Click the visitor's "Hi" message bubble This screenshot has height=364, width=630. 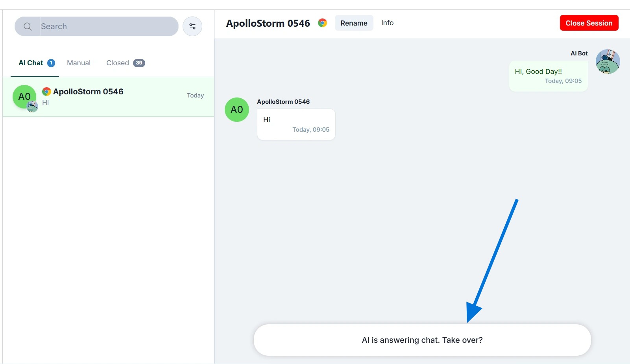pos(296,124)
